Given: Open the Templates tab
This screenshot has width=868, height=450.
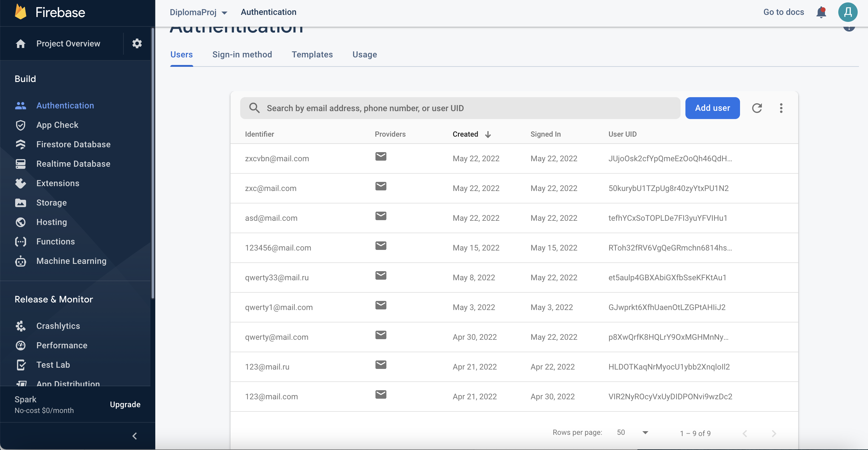Looking at the screenshot, I should click(312, 54).
